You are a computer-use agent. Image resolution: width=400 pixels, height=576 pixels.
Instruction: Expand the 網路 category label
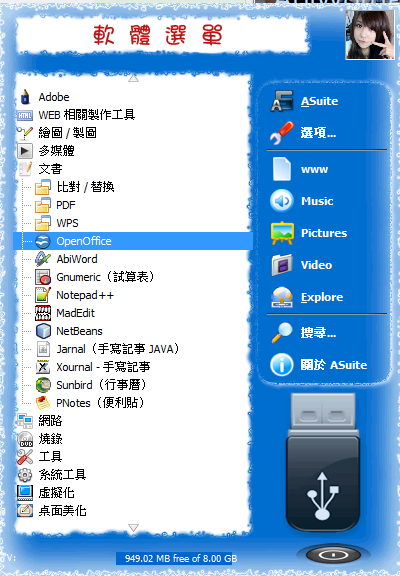(x=50, y=421)
